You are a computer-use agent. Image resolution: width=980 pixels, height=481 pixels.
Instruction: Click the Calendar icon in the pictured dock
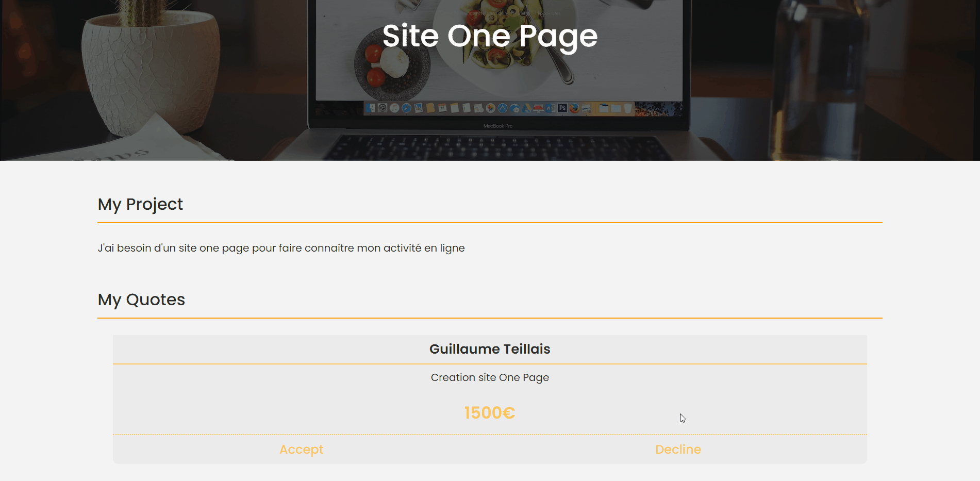(442, 108)
